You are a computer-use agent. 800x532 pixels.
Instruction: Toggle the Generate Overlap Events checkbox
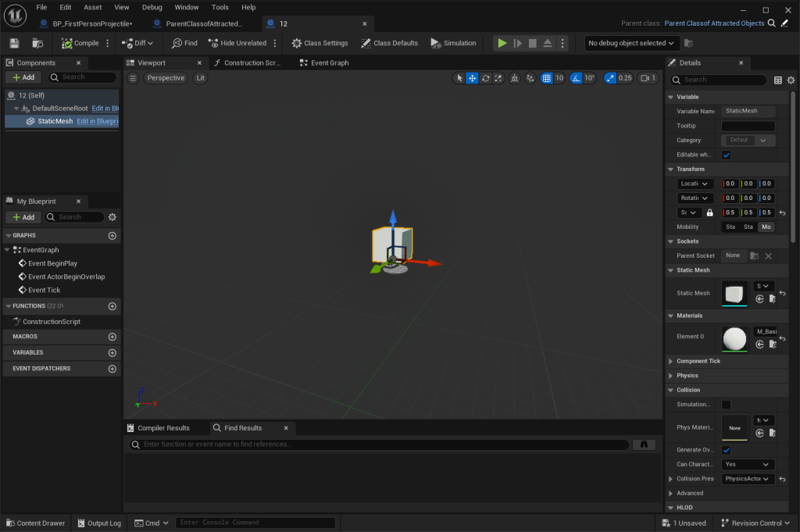tap(726, 450)
